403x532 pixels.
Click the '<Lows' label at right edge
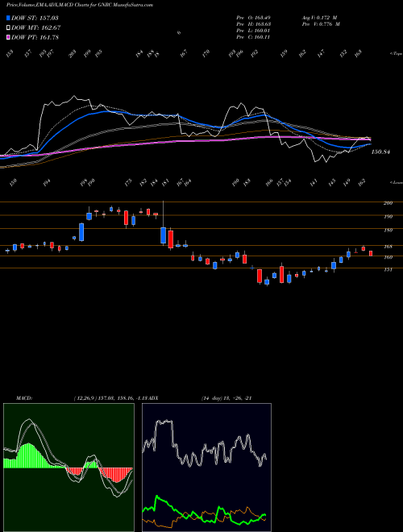click(396, 182)
